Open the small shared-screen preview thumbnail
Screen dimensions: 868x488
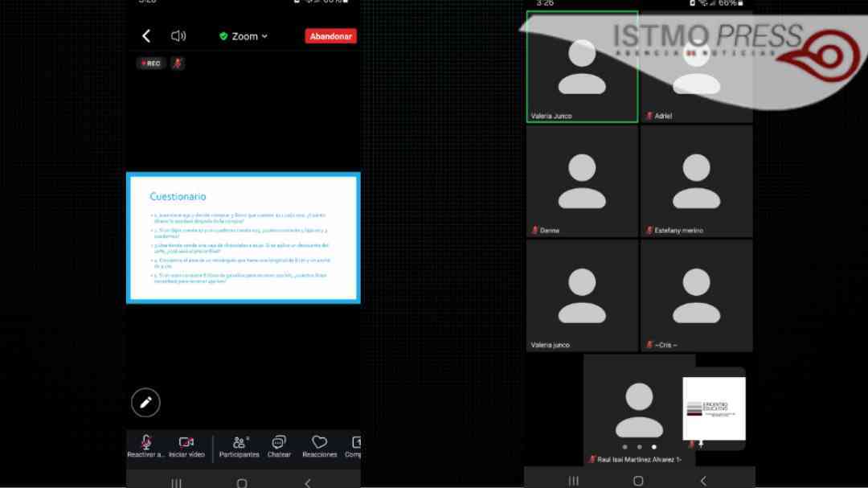(x=714, y=408)
